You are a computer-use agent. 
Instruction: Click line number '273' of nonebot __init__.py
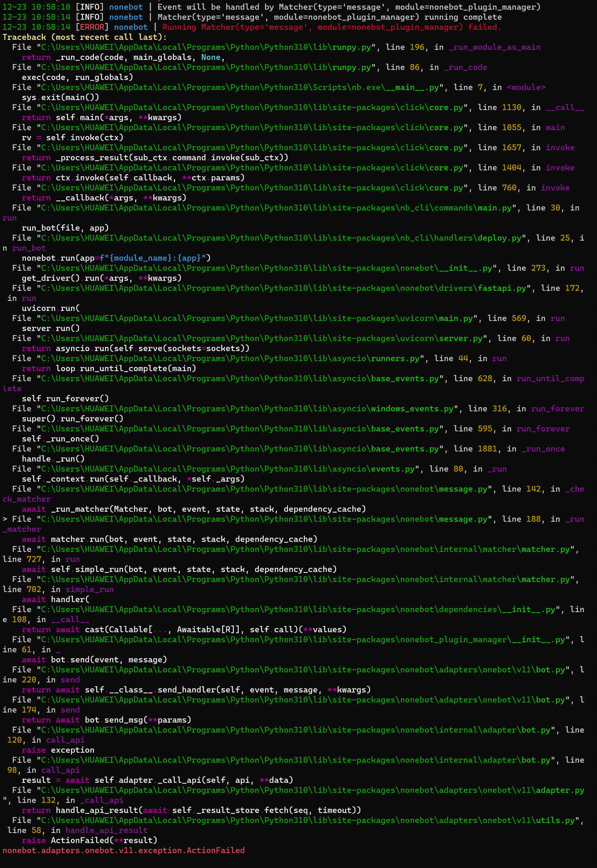(538, 268)
